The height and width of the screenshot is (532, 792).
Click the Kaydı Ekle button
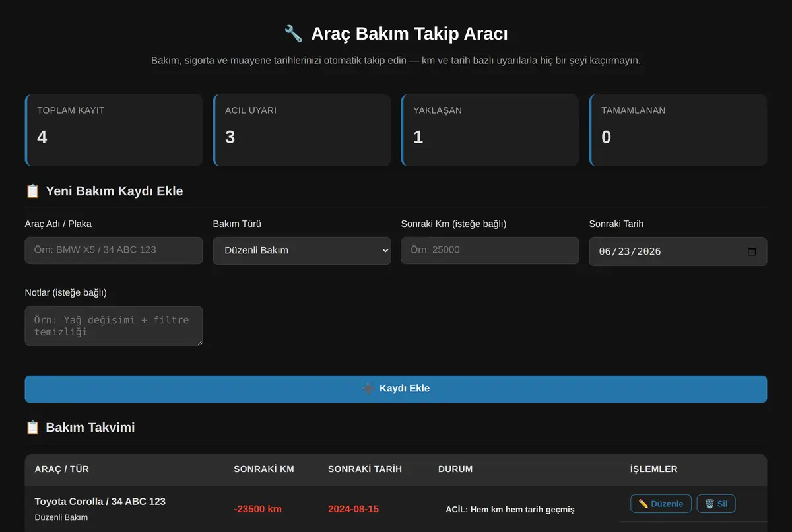point(396,389)
